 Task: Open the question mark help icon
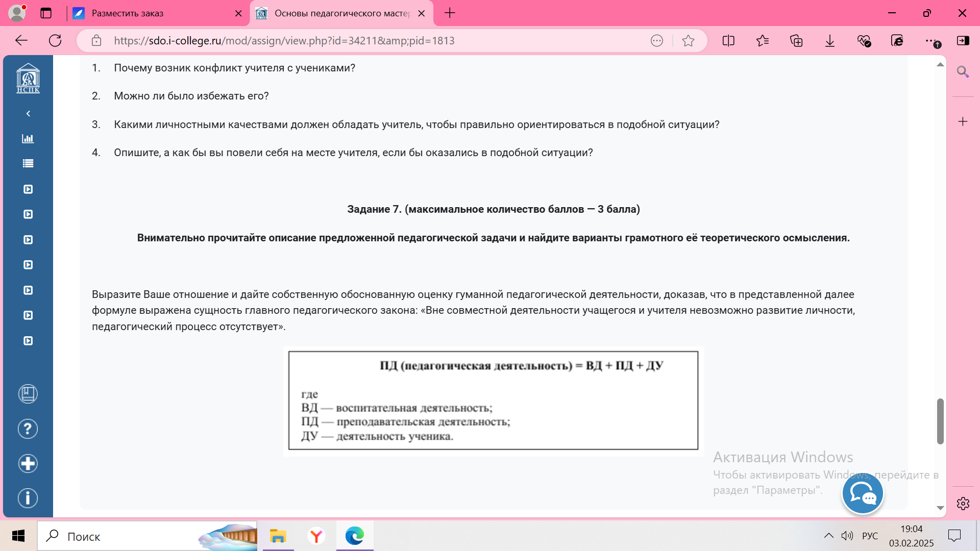point(28,429)
